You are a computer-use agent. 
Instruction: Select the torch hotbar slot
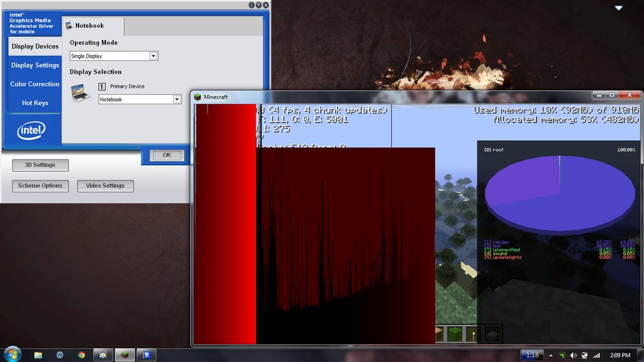(x=473, y=334)
